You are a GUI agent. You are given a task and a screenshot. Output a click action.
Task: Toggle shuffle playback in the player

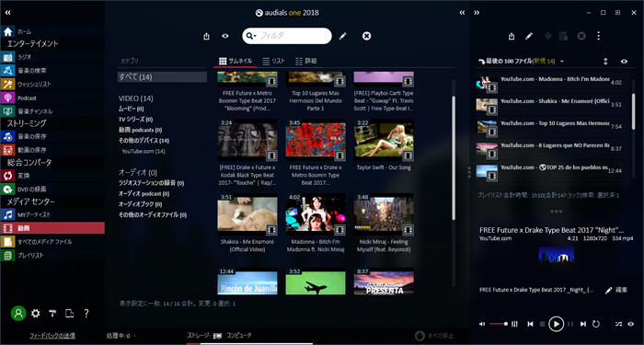pyautogui.click(x=618, y=324)
